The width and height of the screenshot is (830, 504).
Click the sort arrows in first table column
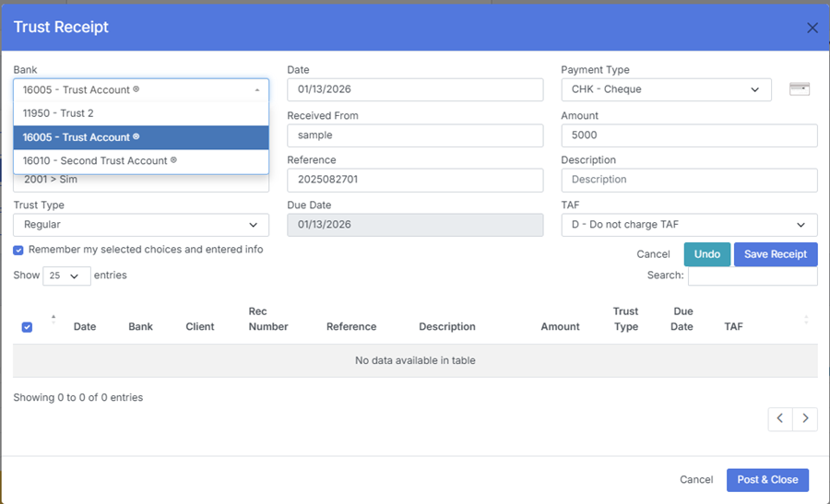coord(53,319)
